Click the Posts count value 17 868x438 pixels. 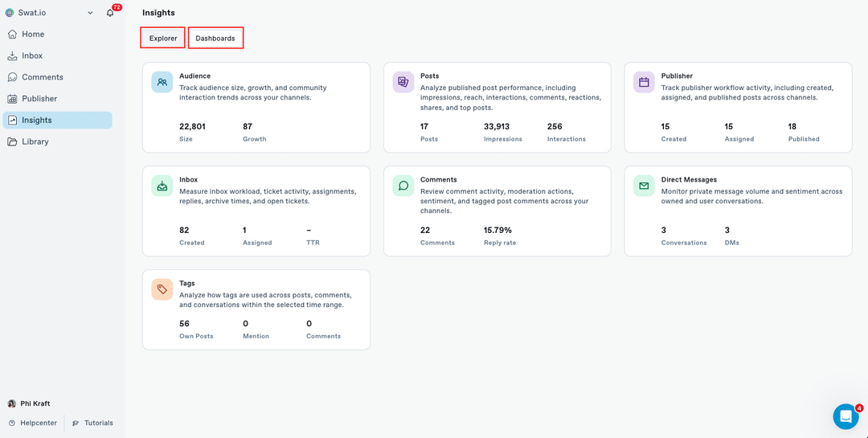pyautogui.click(x=424, y=126)
